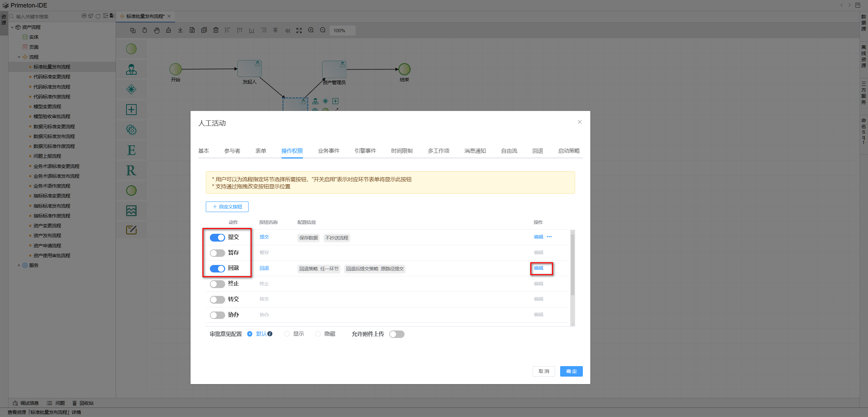Turn on the 终止 action switch

[217, 284]
